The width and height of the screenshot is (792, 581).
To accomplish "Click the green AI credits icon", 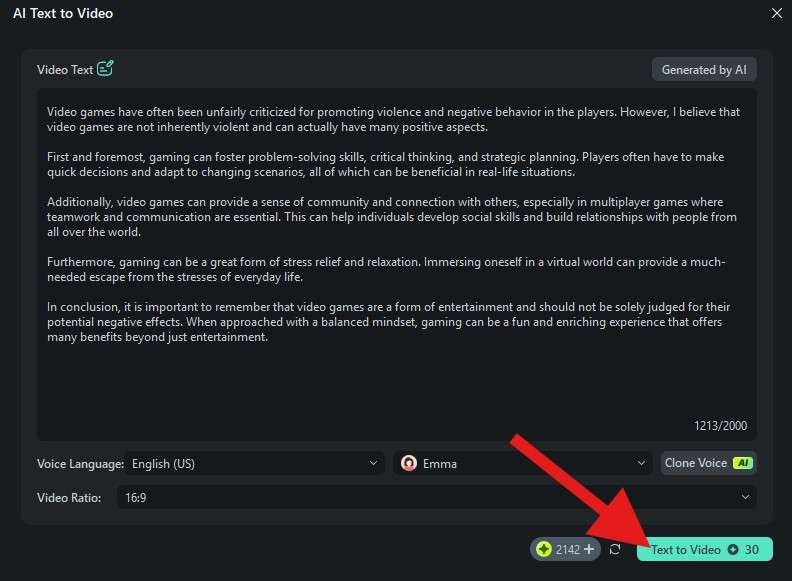I will pos(544,549).
